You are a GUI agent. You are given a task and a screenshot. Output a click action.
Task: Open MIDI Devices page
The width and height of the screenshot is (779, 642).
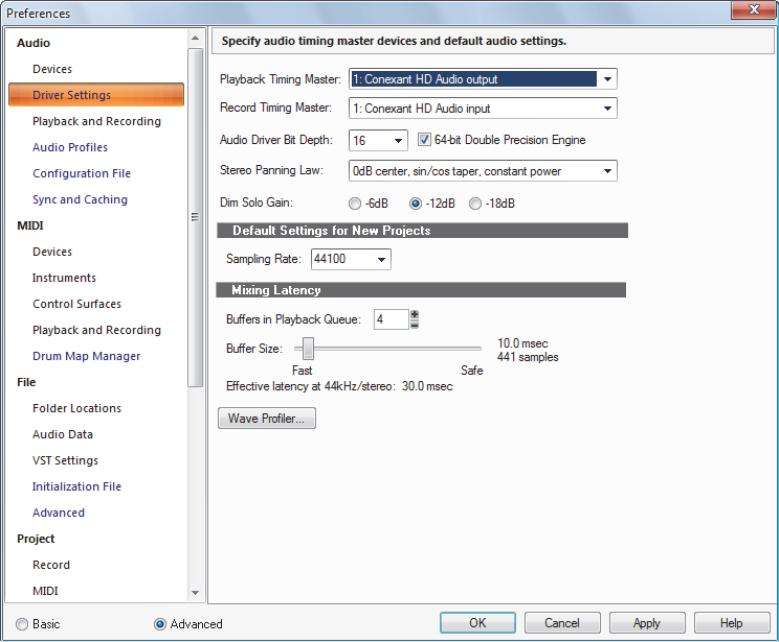[x=52, y=251]
